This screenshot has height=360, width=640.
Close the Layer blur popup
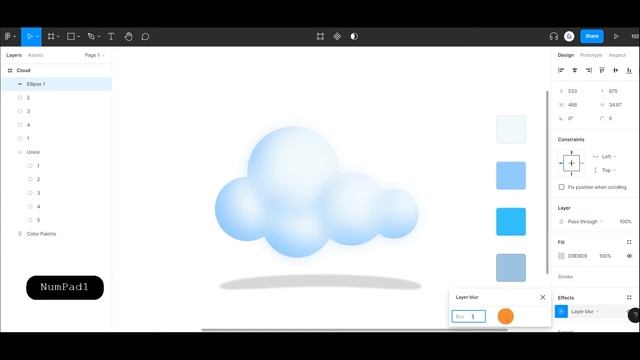click(542, 298)
